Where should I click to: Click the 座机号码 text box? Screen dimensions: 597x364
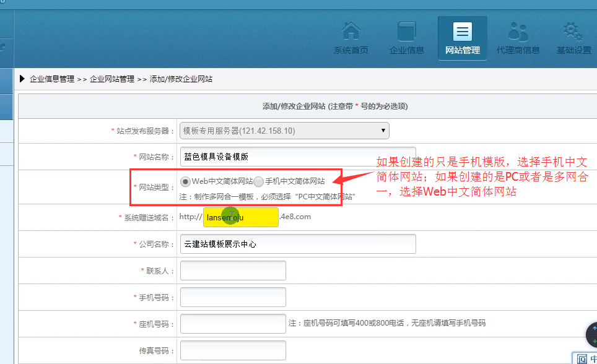point(233,323)
